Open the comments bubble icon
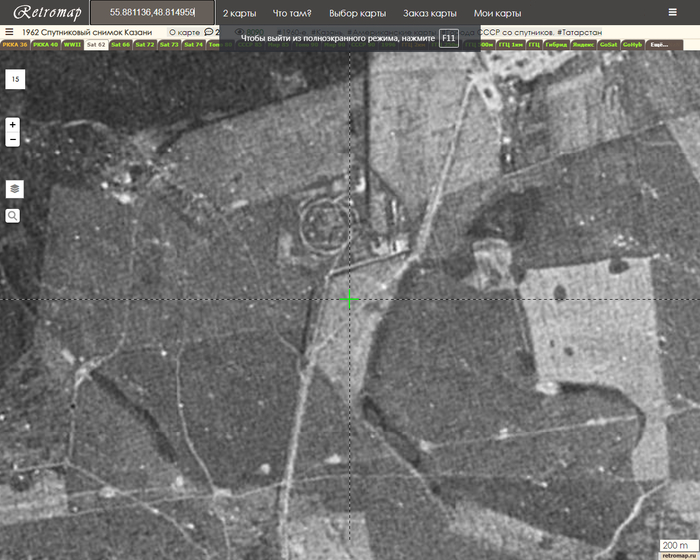The height and width of the screenshot is (560, 700). (x=209, y=32)
